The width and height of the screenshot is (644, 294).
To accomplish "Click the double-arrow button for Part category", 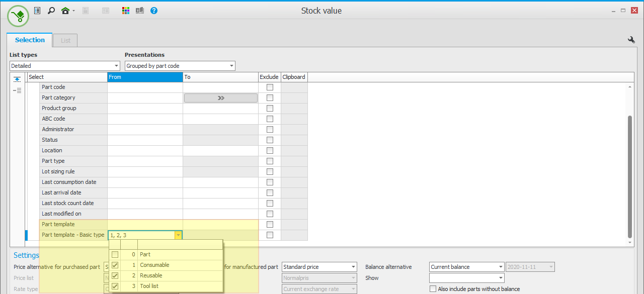I will point(220,98).
